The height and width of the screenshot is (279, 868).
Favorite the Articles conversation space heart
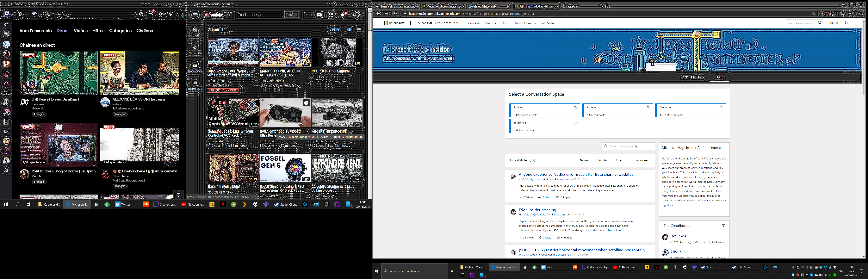(x=575, y=108)
